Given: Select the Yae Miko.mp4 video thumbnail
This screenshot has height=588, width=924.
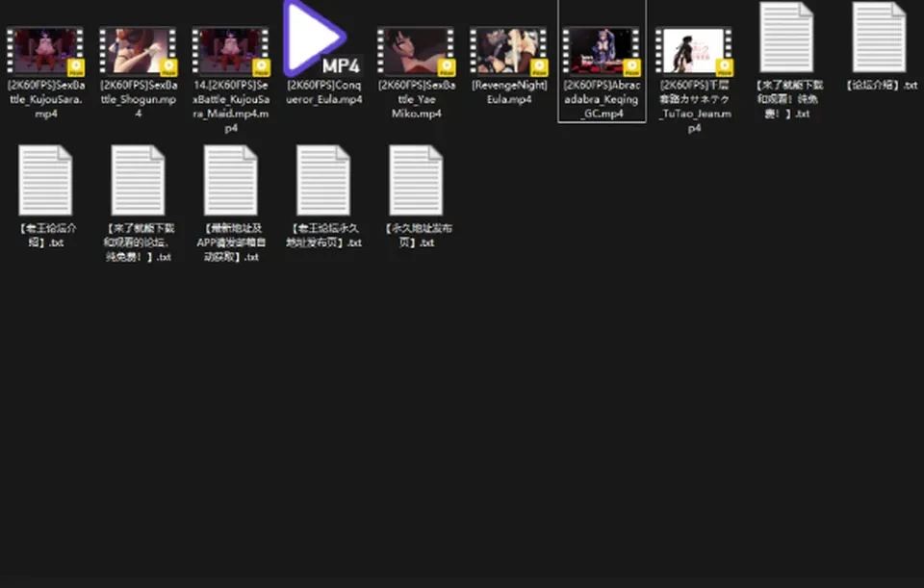Looking at the screenshot, I should pyautogui.click(x=416, y=51).
